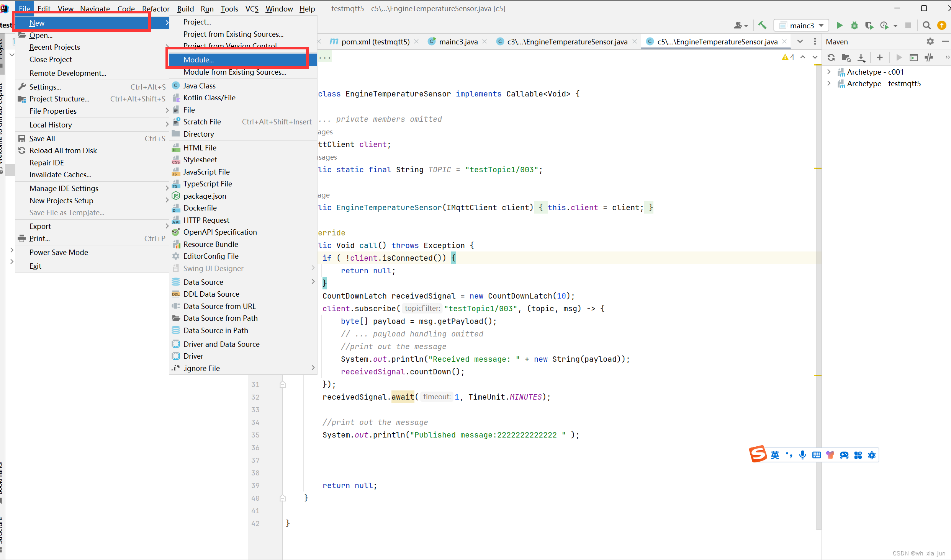Click the green Run button in toolbar
951x560 pixels.
pos(839,25)
